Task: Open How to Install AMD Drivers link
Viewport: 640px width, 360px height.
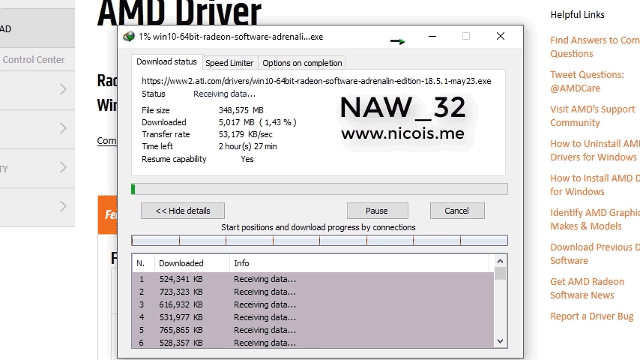Action: (x=595, y=185)
